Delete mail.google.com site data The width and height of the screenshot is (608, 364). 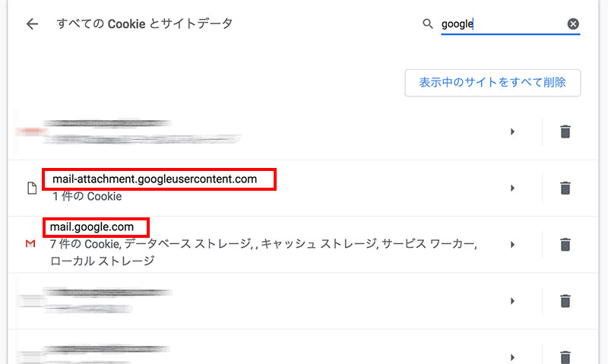click(x=565, y=244)
